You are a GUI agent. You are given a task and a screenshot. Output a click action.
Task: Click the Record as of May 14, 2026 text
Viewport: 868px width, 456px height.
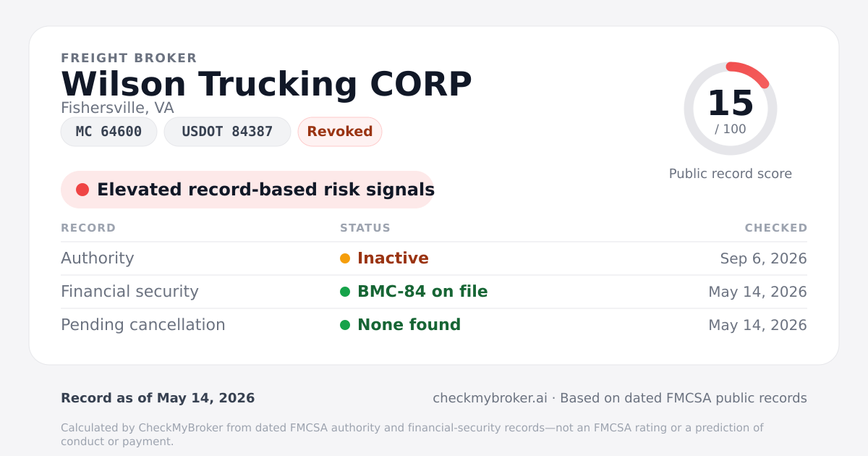pyautogui.click(x=158, y=398)
